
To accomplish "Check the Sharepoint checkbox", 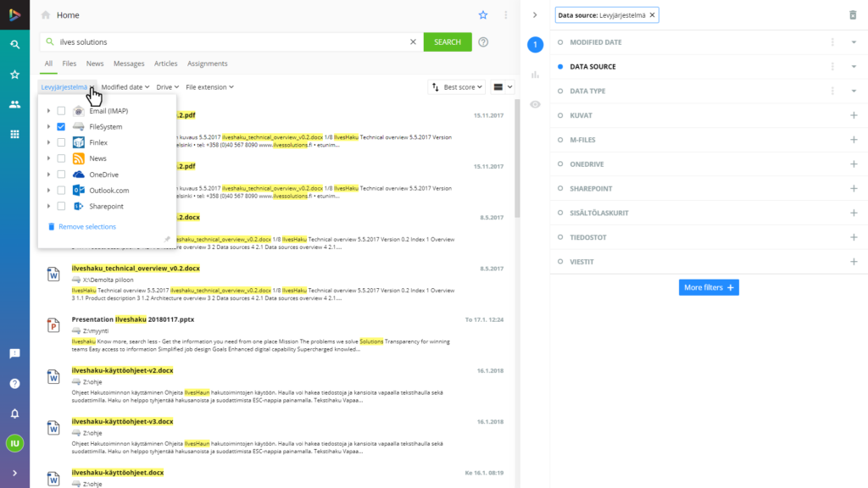I will click(x=61, y=207).
